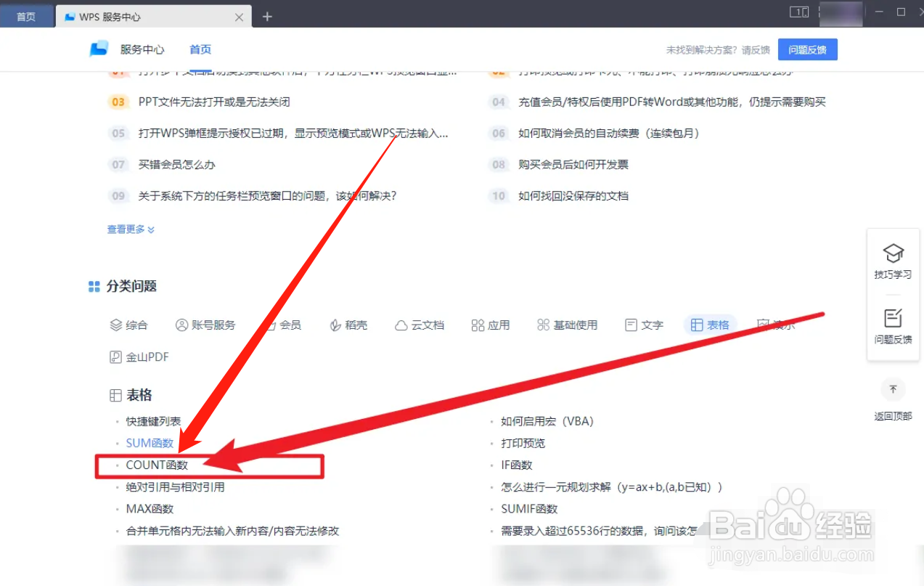Open question 07 买错会员怎么办
Image resolution: width=924 pixels, height=586 pixels.
coord(177,164)
